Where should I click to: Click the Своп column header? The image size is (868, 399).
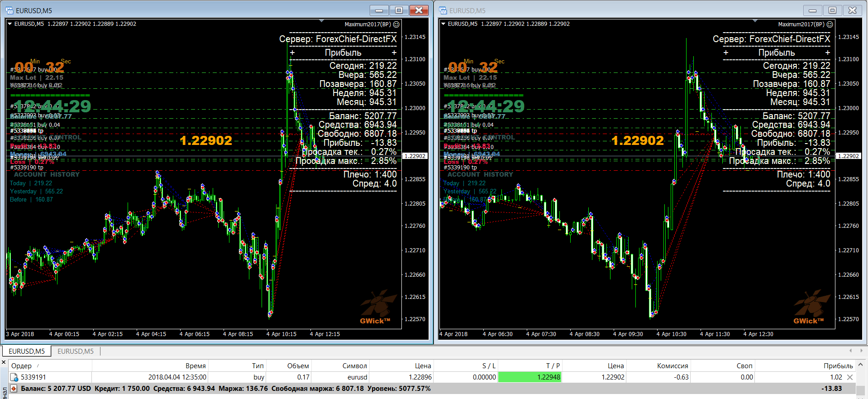(723, 365)
